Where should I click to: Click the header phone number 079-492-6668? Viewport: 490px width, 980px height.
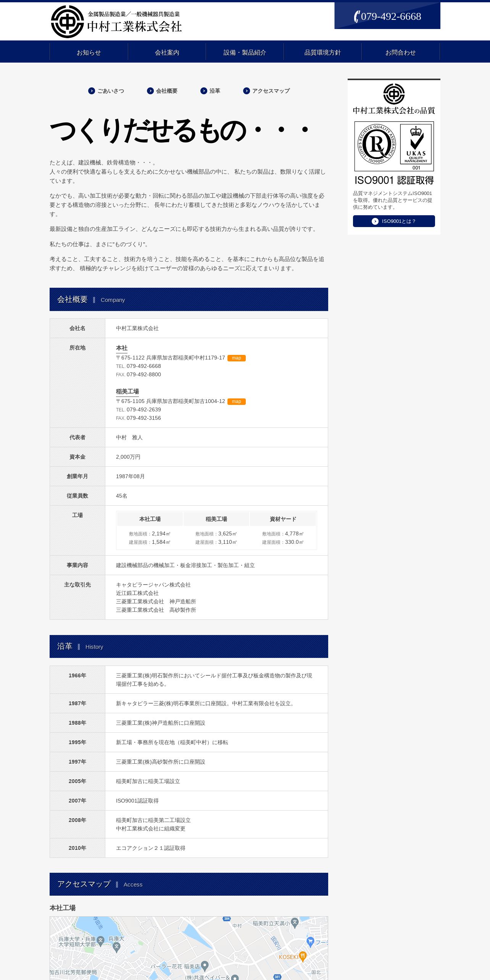(x=391, y=16)
